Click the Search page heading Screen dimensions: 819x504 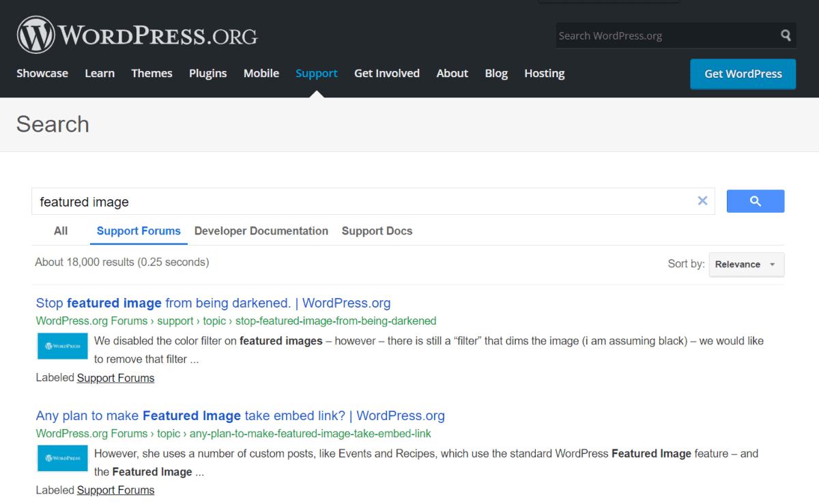pos(53,124)
